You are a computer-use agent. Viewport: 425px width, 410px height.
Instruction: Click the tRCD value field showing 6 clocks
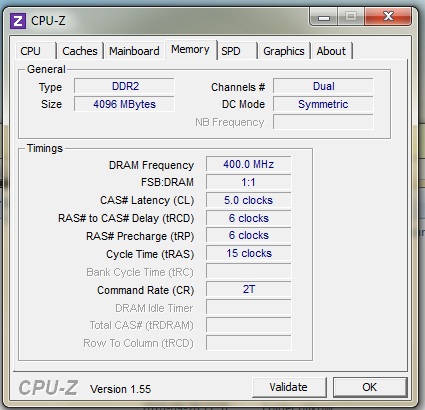click(x=249, y=218)
